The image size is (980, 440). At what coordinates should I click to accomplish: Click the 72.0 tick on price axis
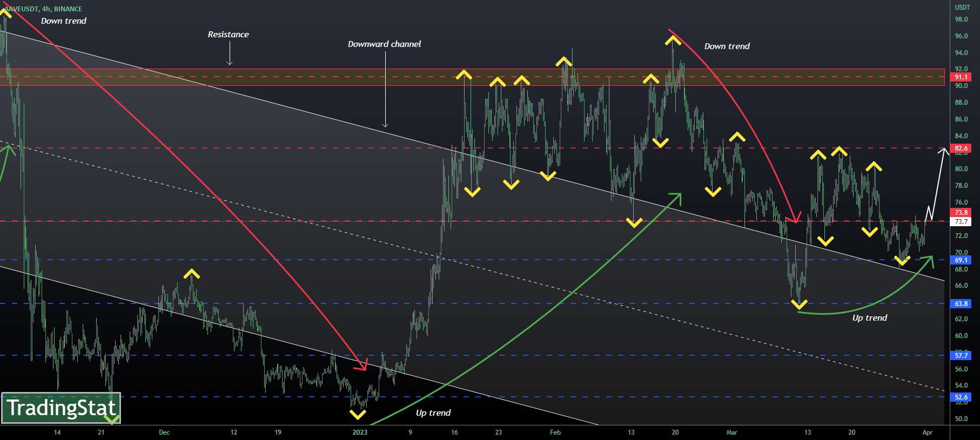click(x=961, y=236)
